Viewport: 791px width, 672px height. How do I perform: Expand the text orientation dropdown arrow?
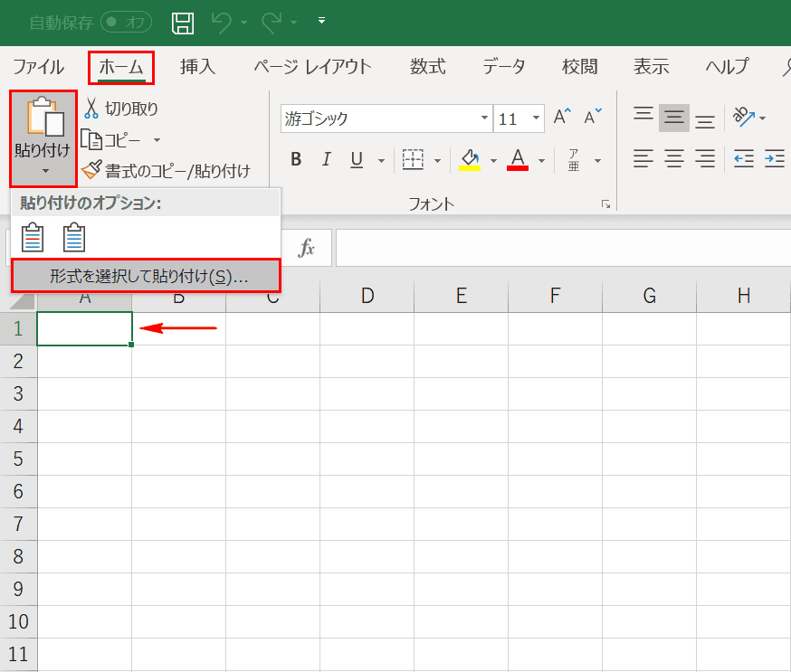[x=762, y=118]
